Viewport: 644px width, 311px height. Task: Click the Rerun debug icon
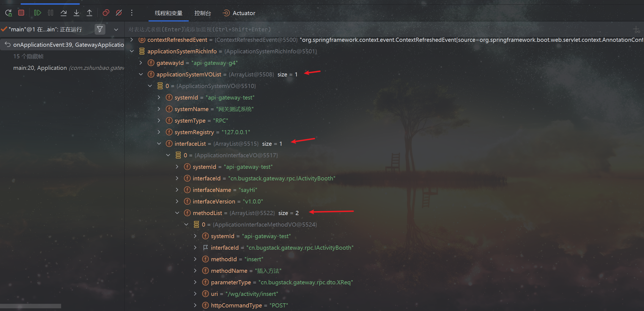tap(9, 13)
